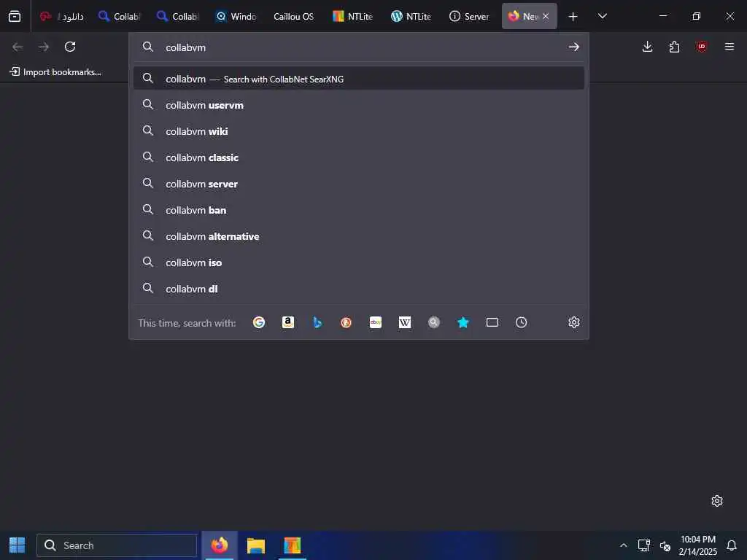Select the gray magnifier search engine icon
The height and width of the screenshot is (560, 747).
pos(433,322)
